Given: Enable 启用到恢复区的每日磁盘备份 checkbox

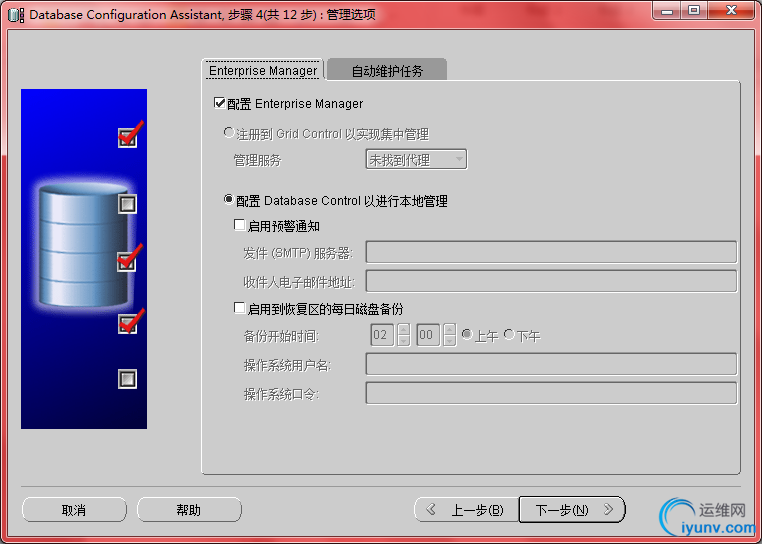Looking at the screenshot, I should (x=240, y=308).
